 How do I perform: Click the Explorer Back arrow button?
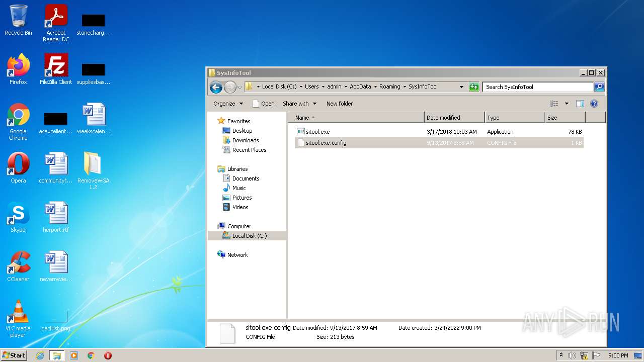[x=216, y=87]
